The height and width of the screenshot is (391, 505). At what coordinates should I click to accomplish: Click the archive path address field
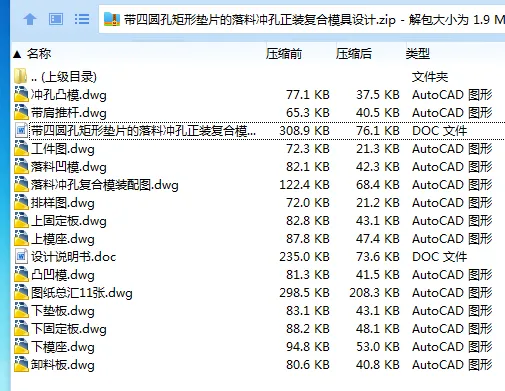(x=302, y=20)
